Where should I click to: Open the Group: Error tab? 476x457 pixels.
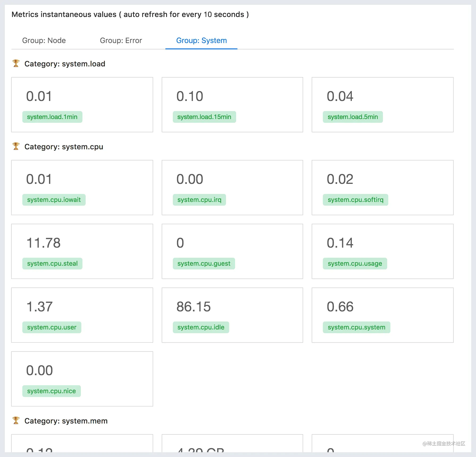[121, 40]
